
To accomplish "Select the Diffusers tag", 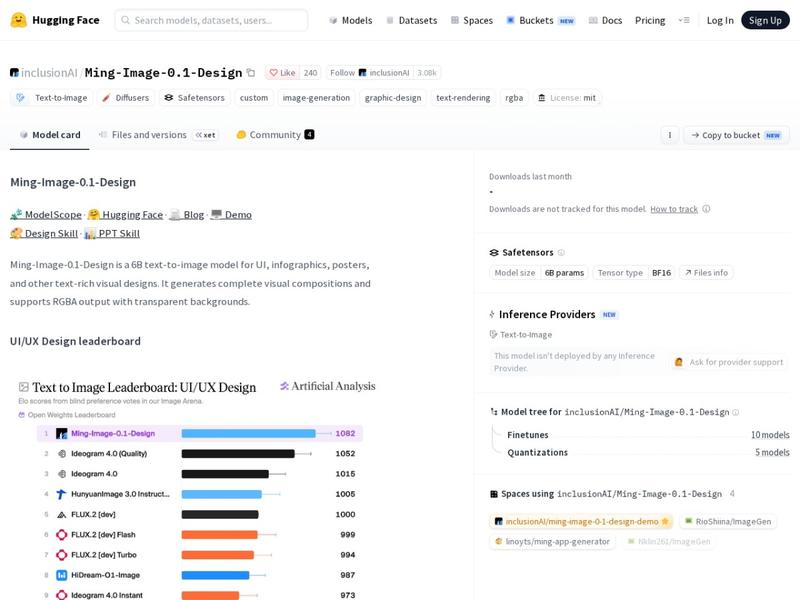I will 126,97.
